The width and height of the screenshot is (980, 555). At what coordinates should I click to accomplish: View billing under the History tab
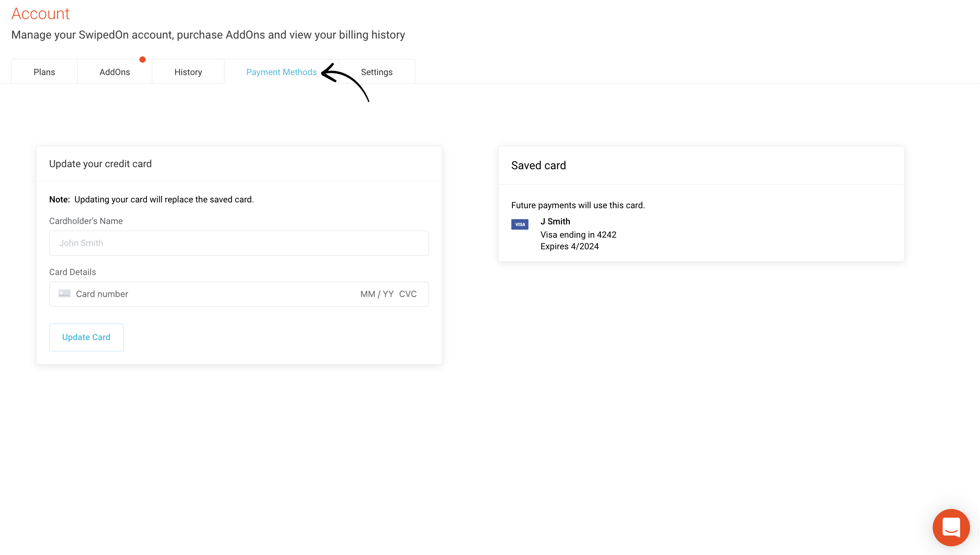pos(188,71)
